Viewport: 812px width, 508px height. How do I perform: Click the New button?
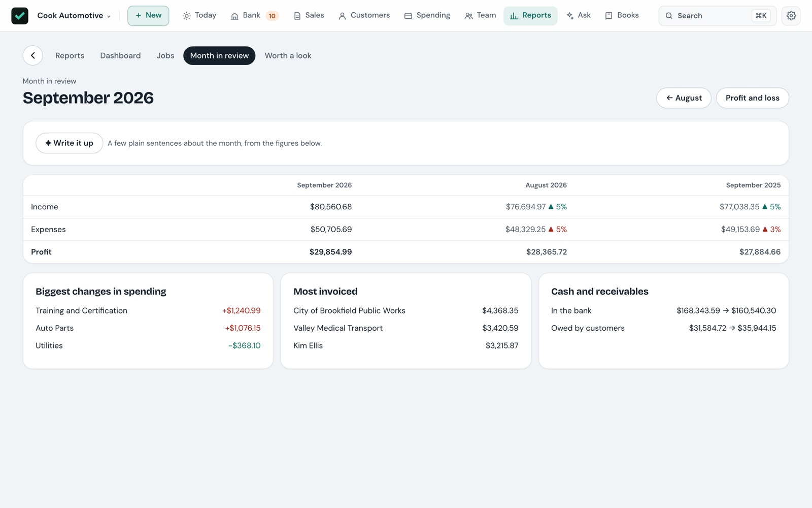(x=148, y=16)
